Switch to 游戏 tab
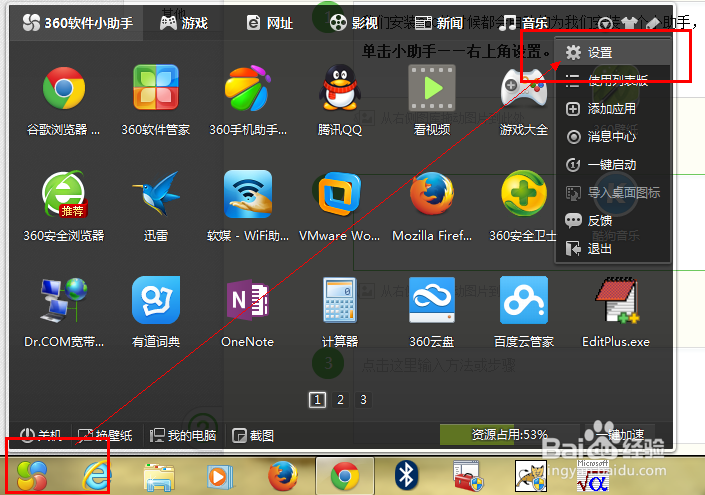The height and width of the screenshot is (495, 705). click(x=184, y=22)
